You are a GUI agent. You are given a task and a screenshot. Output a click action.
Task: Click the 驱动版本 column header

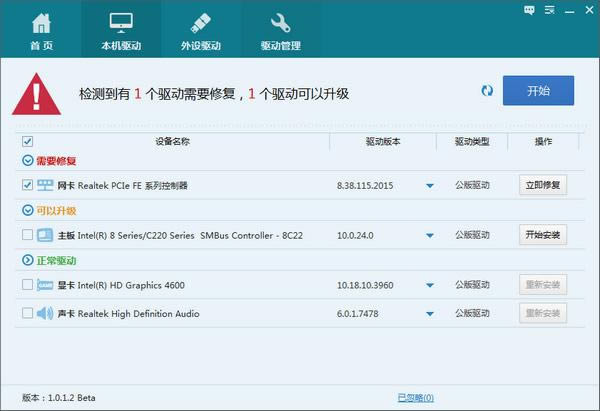coord(383,142)
